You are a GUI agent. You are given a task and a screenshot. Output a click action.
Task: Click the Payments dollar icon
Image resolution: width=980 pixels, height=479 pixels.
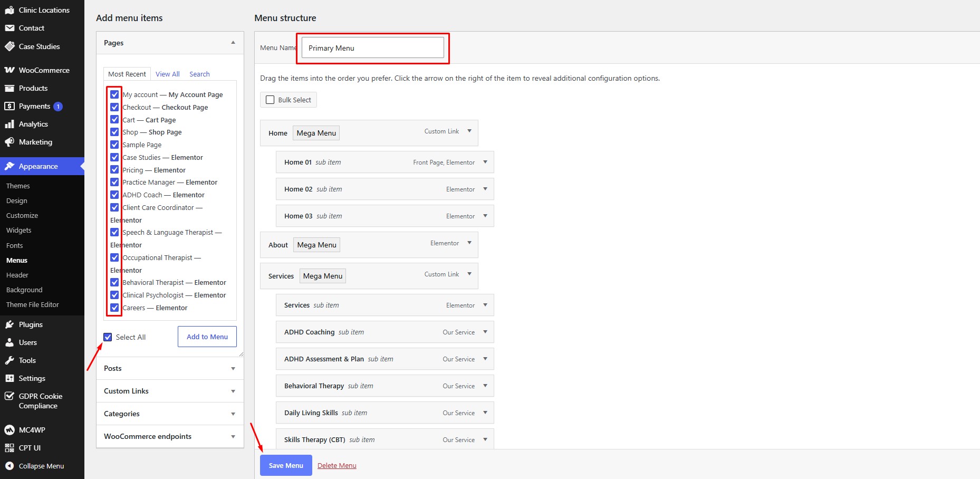(x=9, y=106)
